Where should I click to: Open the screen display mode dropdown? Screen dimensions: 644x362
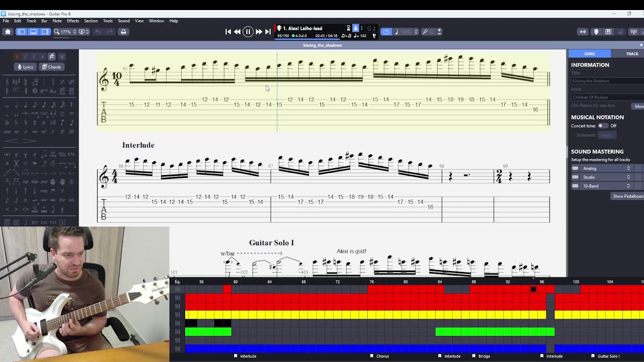(x=84, y=32)
